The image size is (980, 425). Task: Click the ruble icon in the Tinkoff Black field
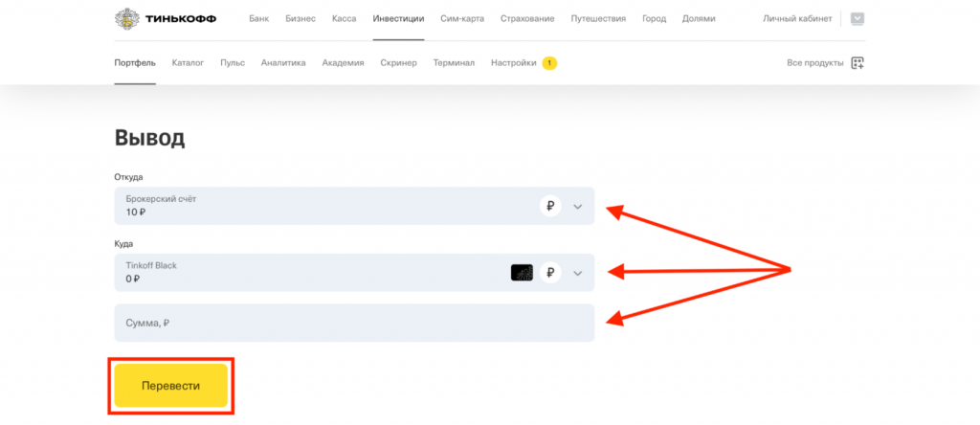(x=550, y=273)
